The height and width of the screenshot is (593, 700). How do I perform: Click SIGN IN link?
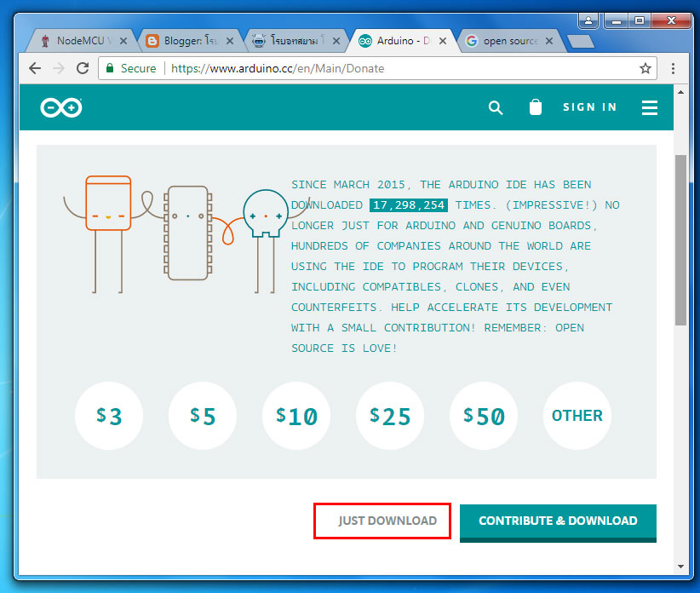[x=590, y=107]
